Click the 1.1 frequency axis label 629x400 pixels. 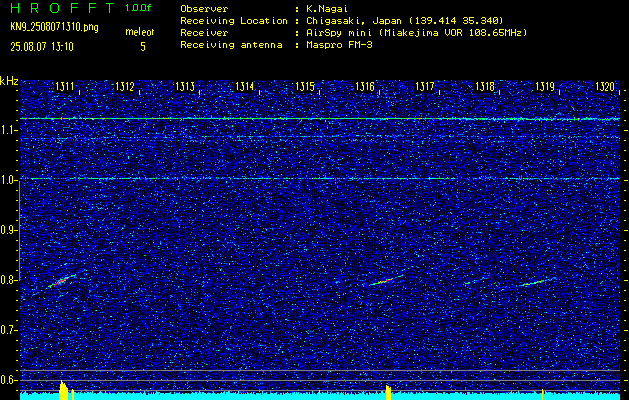(8, 130)
